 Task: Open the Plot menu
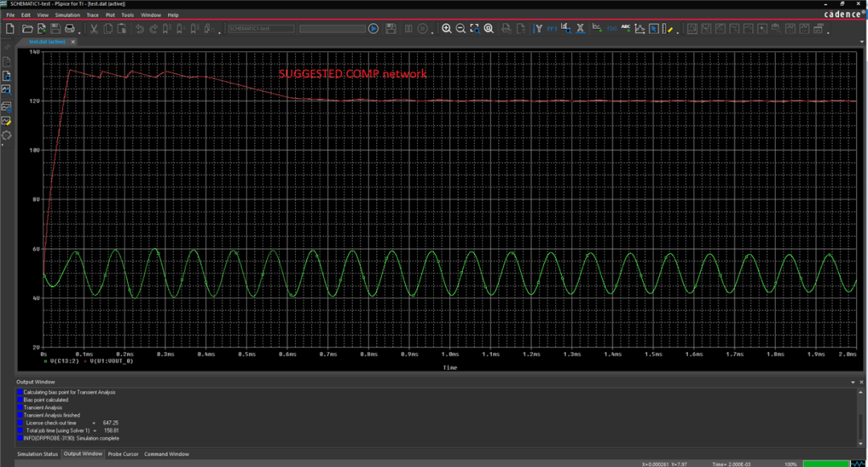(x=110, y=15)
